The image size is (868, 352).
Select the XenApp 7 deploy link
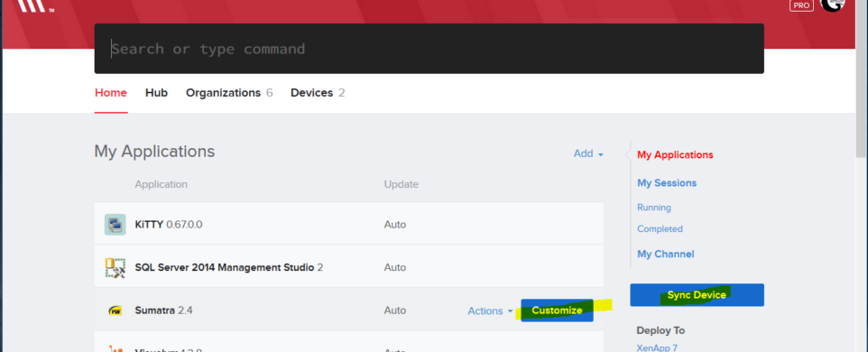coord(657,347)
